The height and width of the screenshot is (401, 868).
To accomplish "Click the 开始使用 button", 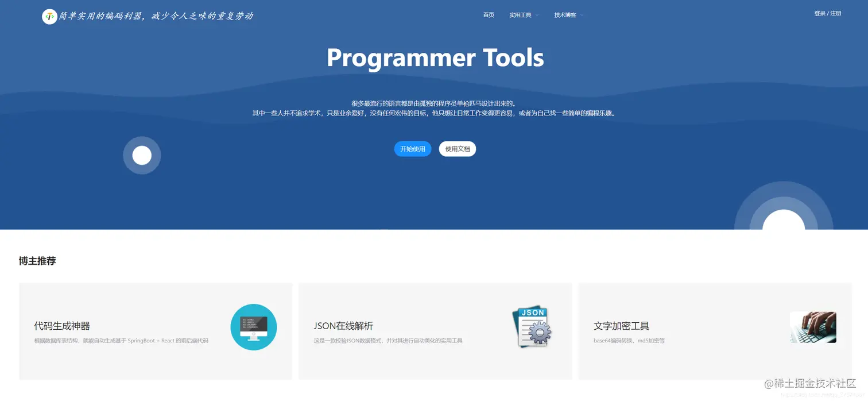I will 413,149.
